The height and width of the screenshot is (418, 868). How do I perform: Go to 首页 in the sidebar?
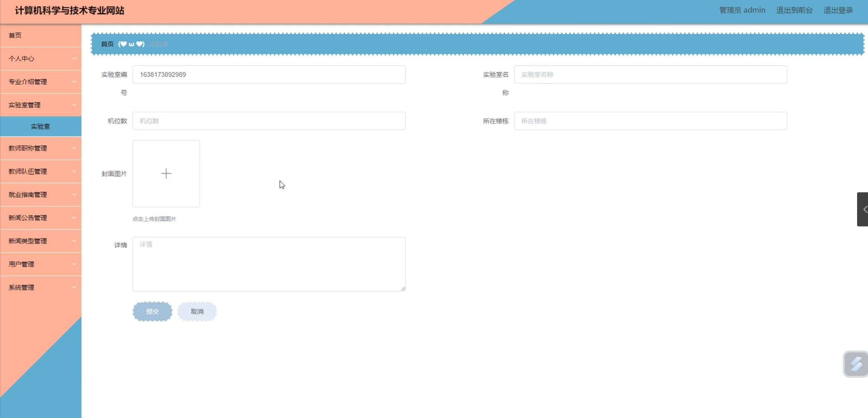pyautogui.click(x=15, y=35)
